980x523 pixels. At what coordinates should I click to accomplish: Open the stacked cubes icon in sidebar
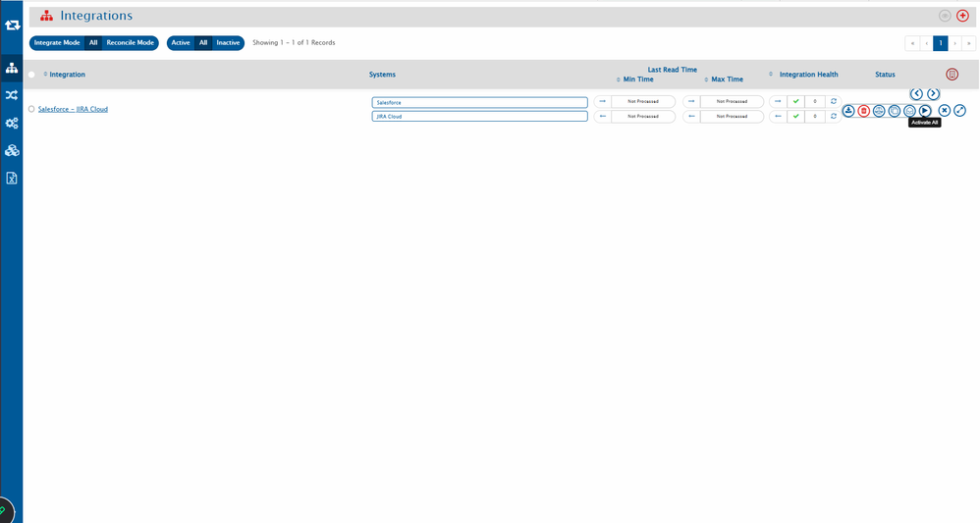click(12, 150)
